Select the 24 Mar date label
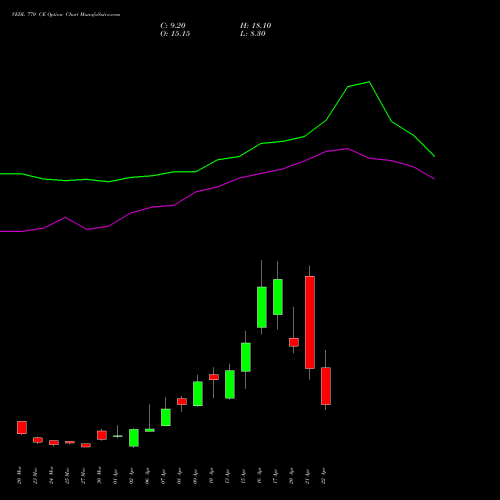The height and width of the screenshot is (500, 500). [51, 475]
